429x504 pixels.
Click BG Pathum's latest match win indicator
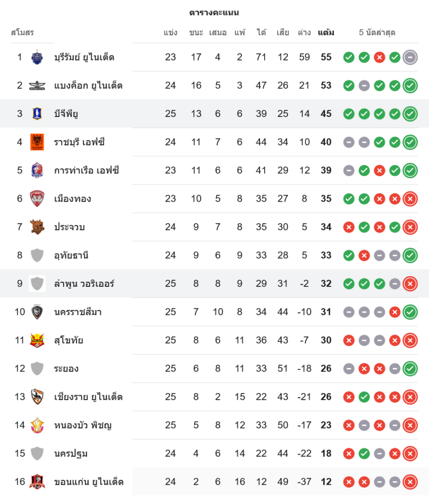click(x=410, y=113)
